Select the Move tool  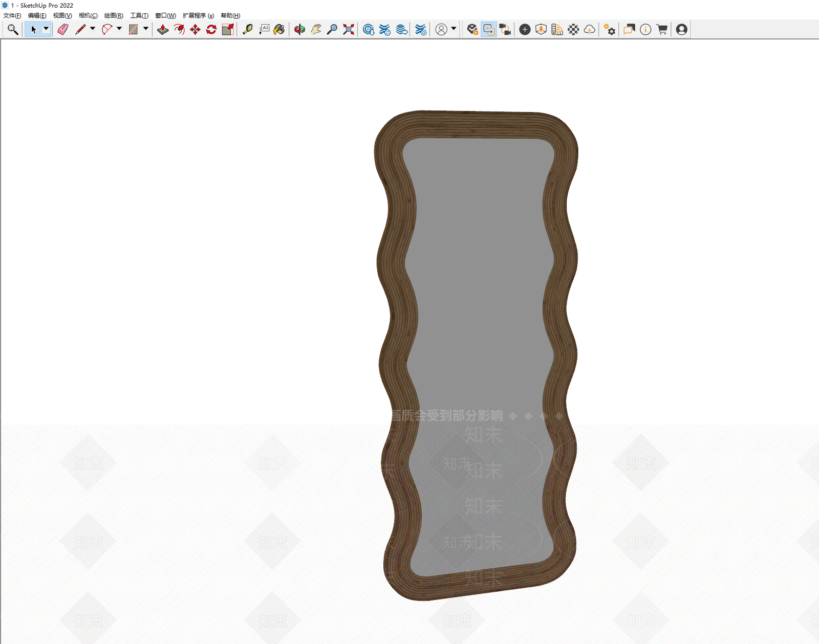pos(195,30)
